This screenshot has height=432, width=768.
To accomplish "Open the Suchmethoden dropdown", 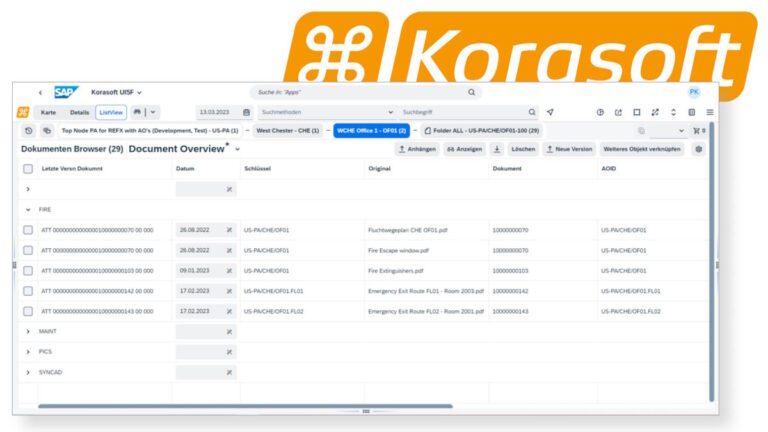I will point(390,112).
